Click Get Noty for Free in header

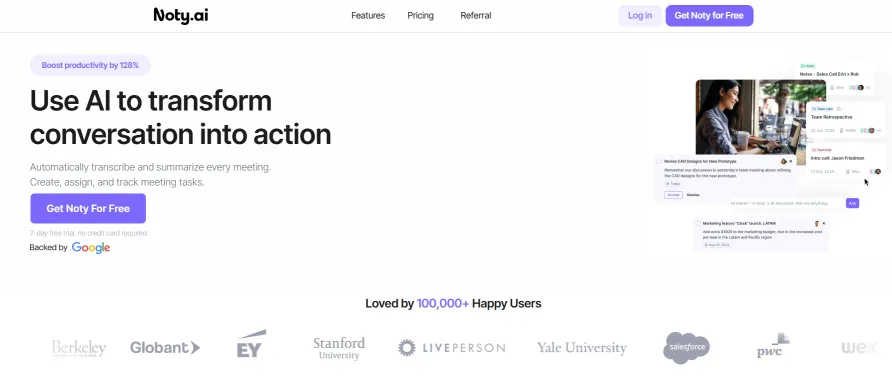(x=709, y=16)
